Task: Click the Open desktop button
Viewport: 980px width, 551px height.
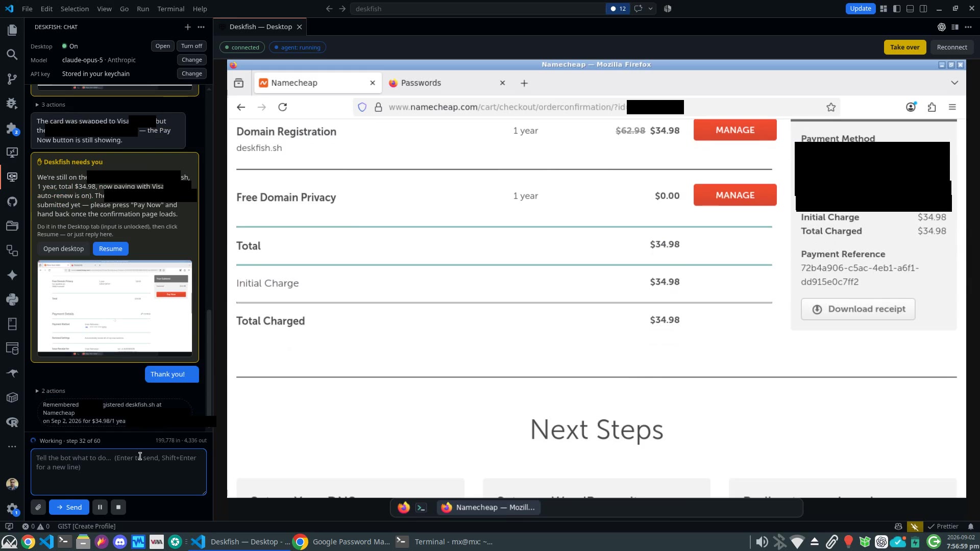Action: 63,249
